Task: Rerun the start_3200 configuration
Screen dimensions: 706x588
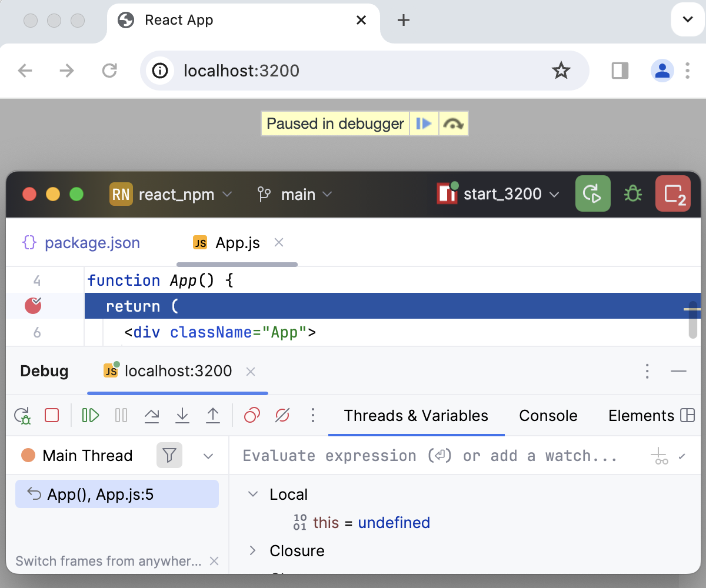Action: pos(592,194)
